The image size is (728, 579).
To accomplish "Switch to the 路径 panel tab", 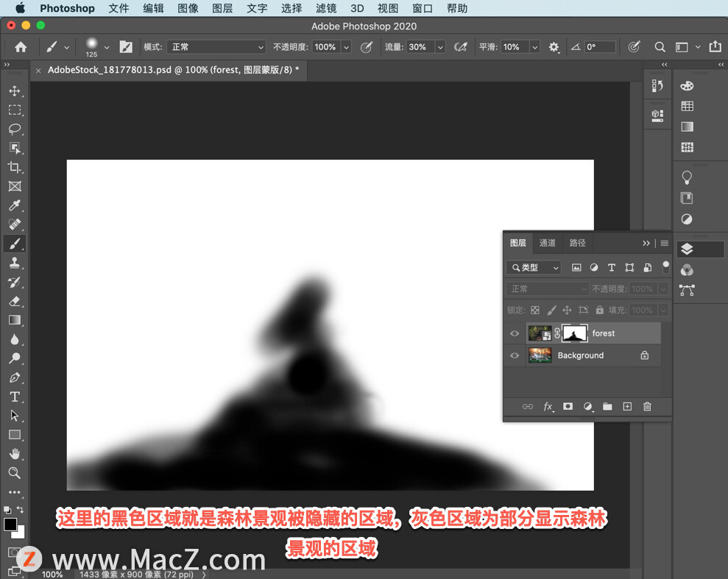I will [578, 243].
